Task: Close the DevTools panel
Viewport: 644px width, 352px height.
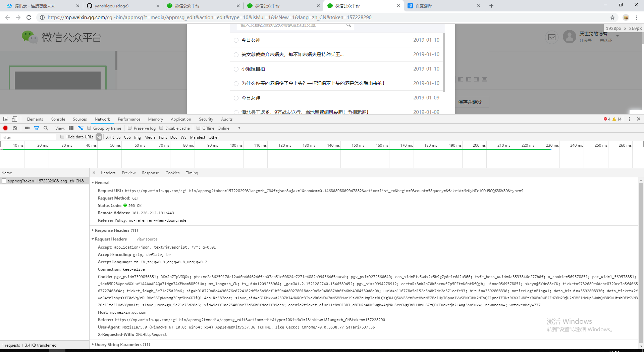Action: pyautogui.click(x=639, y=119)
